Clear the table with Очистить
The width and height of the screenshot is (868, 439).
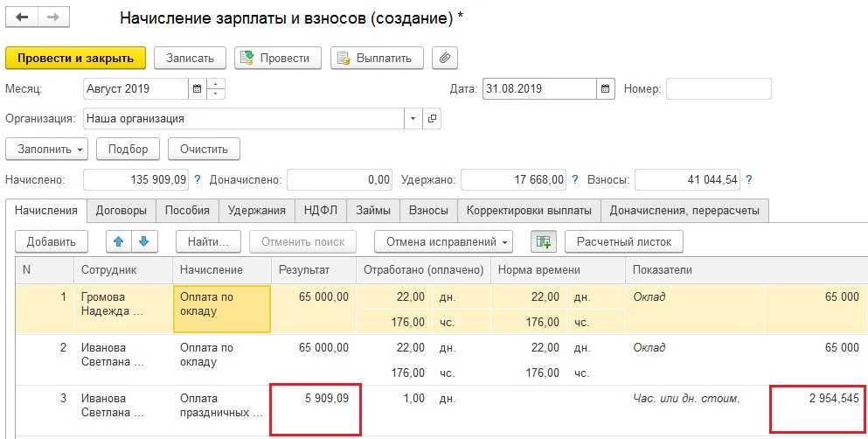point(204,149)
